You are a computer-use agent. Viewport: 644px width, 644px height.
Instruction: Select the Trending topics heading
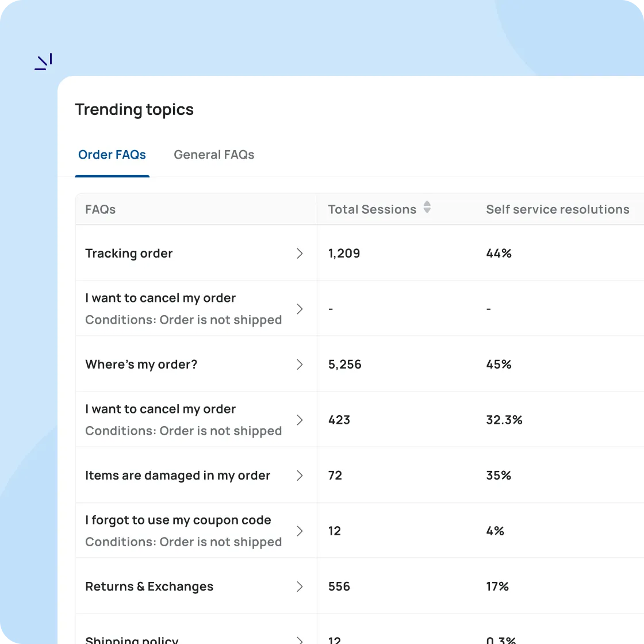click(x=134, y=109)
